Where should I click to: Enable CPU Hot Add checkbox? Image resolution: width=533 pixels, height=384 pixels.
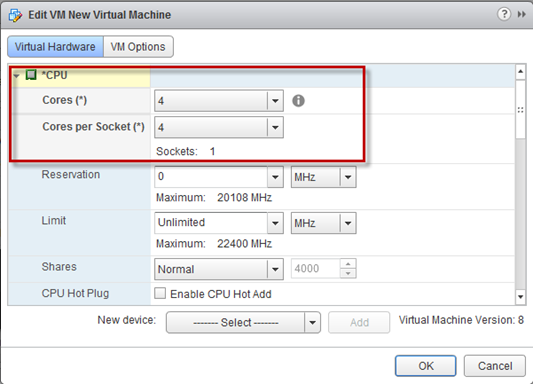(x=160, y=293)
